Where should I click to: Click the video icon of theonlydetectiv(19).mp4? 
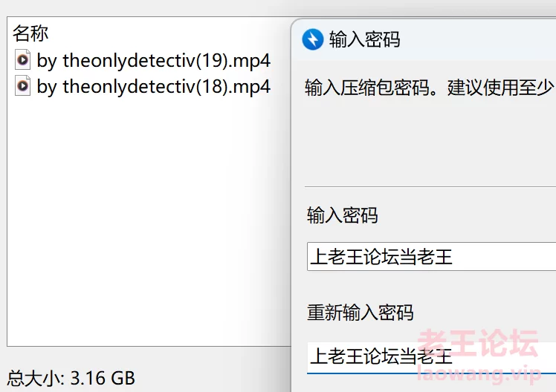(x=23, y=60)
